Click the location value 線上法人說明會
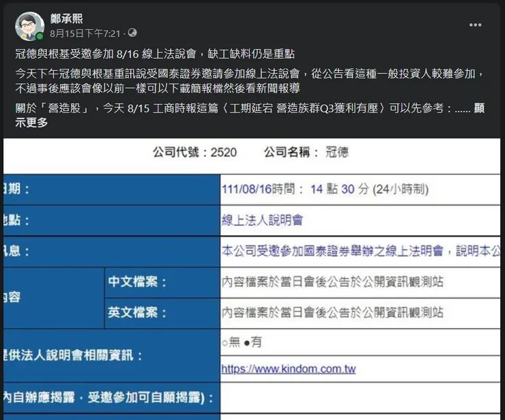The image size is (505, 420). [262, 220]
